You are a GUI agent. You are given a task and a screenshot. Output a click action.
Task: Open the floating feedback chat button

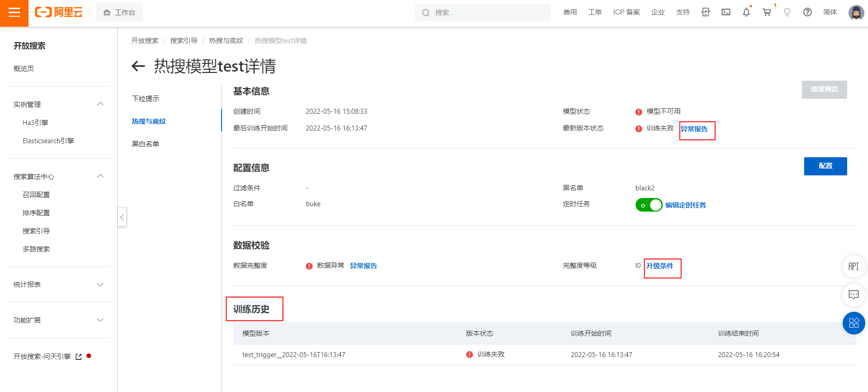click(854, 295)
